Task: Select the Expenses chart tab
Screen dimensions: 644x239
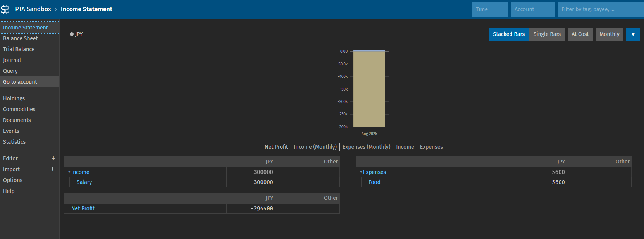Action: coord(431,147)
